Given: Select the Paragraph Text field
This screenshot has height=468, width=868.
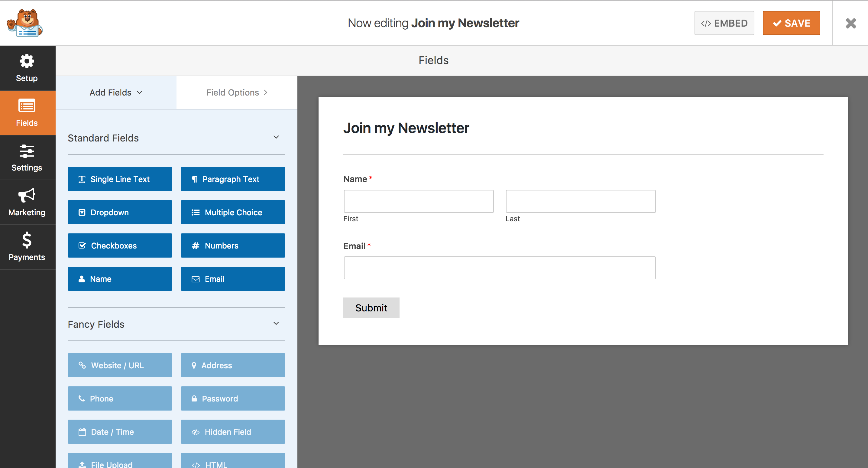Looking at the screenshot, I should click(x=232, y=179).
